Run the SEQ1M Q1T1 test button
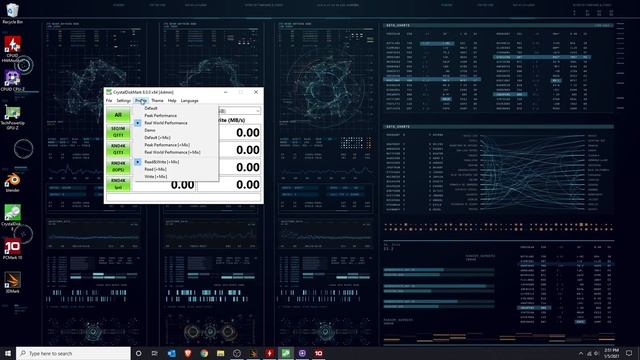This screenshot has height=360, width=640. click(118, 132)
